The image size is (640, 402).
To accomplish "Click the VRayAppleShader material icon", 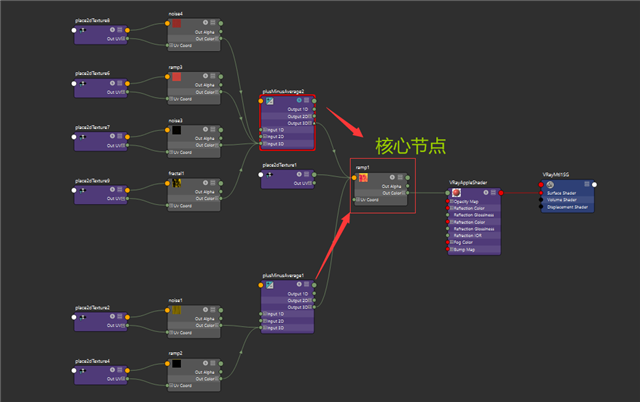I will tap(456, 191).
